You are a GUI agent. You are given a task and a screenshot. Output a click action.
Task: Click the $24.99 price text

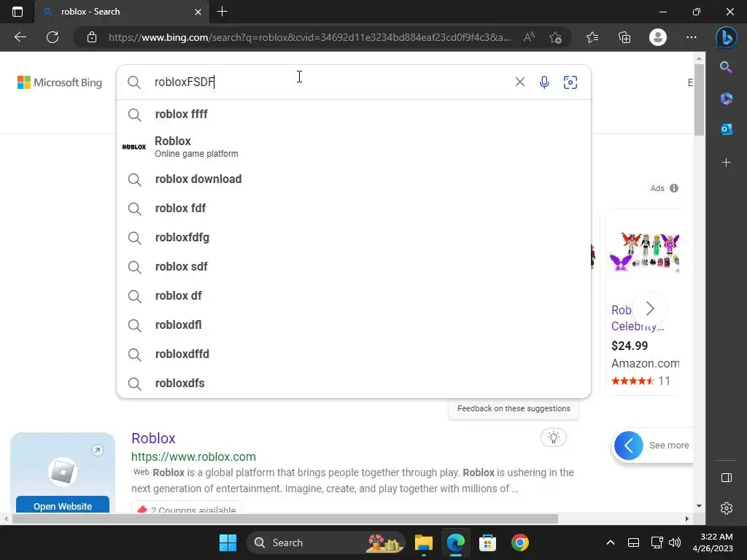tap(630, 346)
